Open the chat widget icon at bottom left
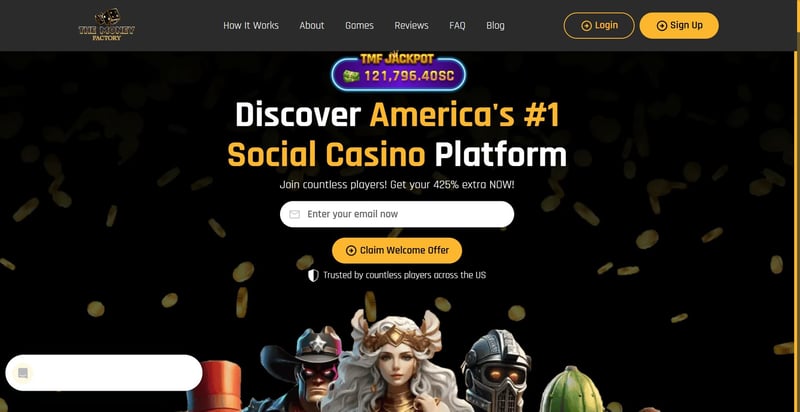 pos(23,373)
